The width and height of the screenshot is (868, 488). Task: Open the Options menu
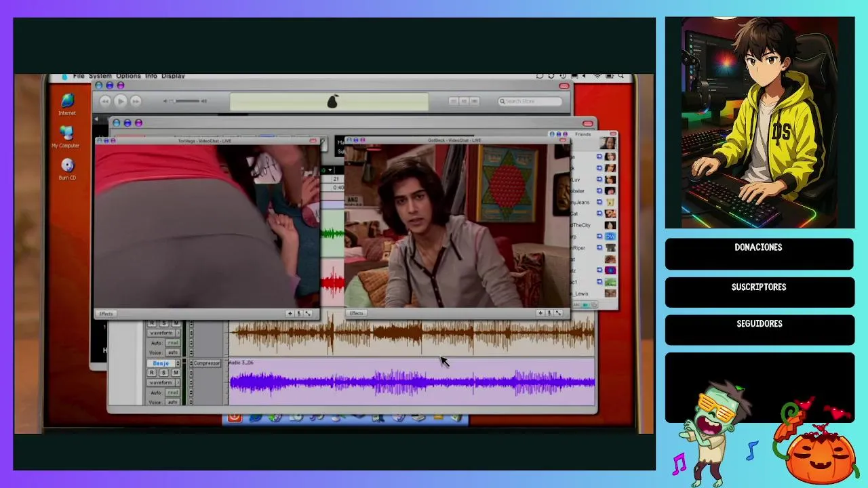point(128,76)
